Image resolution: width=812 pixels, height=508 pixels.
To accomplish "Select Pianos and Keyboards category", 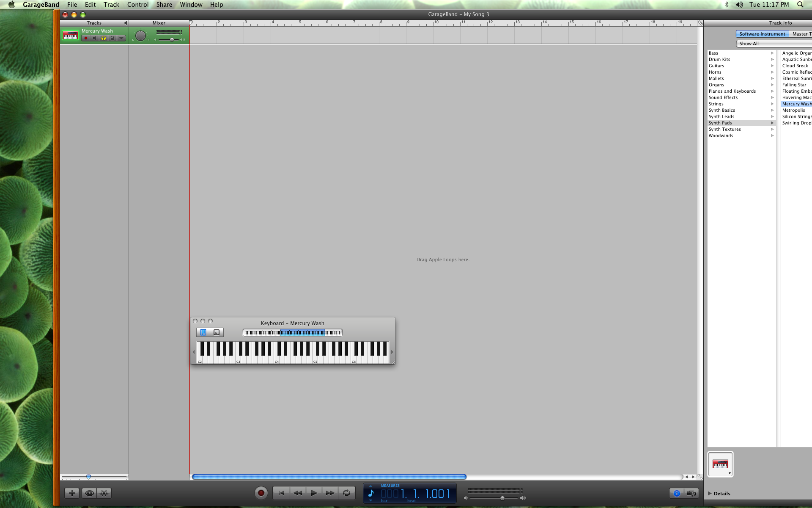I will click(732, 91).
